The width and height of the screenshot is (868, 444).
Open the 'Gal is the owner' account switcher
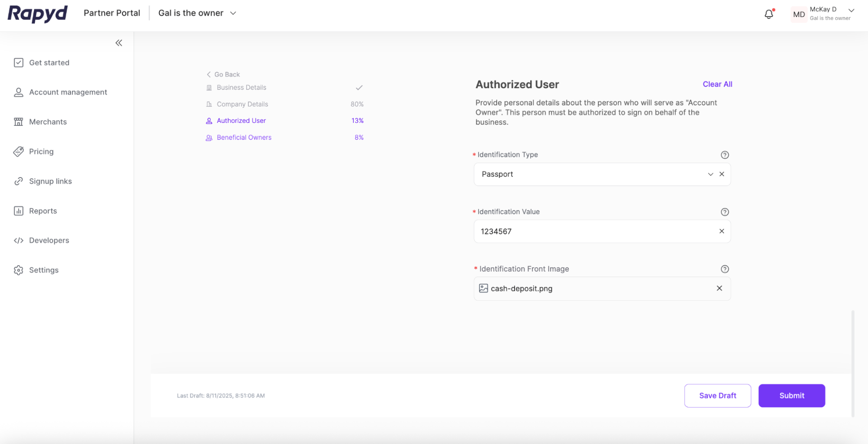click(197, 13)
